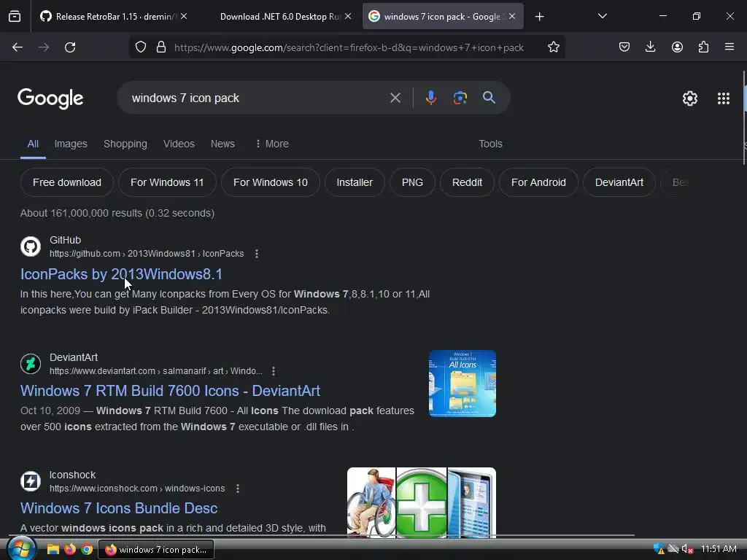Click the security shield warning tray icon

tap(659, 549)
